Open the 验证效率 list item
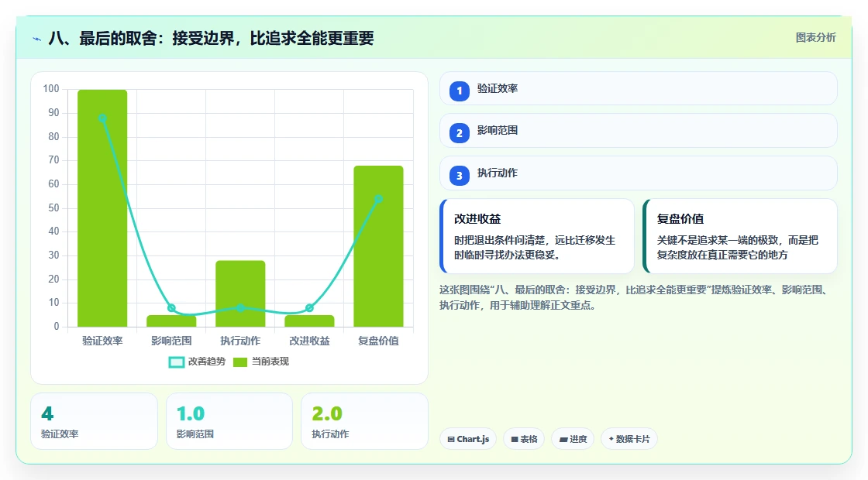 click(639, 88)
